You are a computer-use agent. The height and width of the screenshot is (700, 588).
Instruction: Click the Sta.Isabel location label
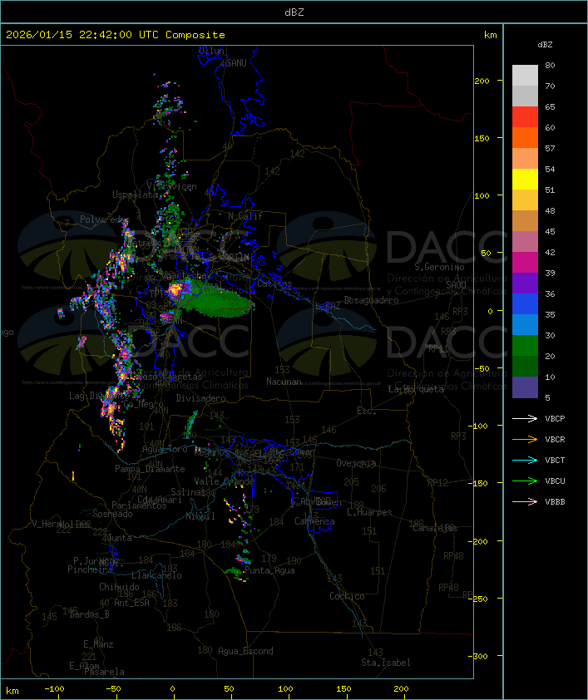click(385, 663)
